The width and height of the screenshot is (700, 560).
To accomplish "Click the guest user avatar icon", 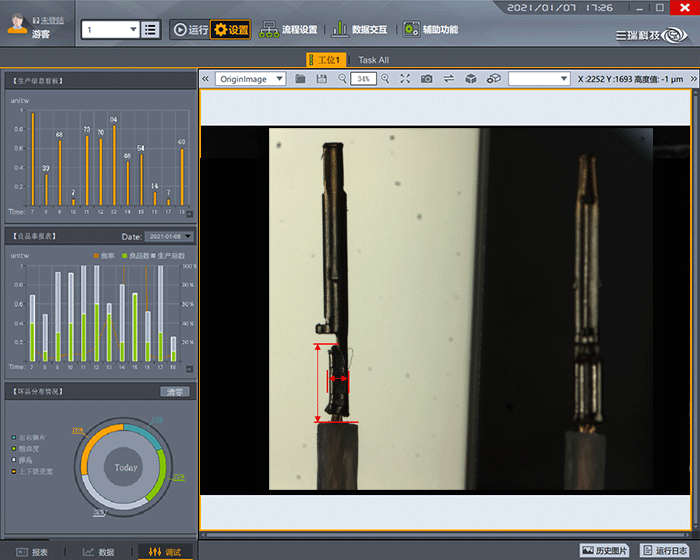I will pos(17,23).
